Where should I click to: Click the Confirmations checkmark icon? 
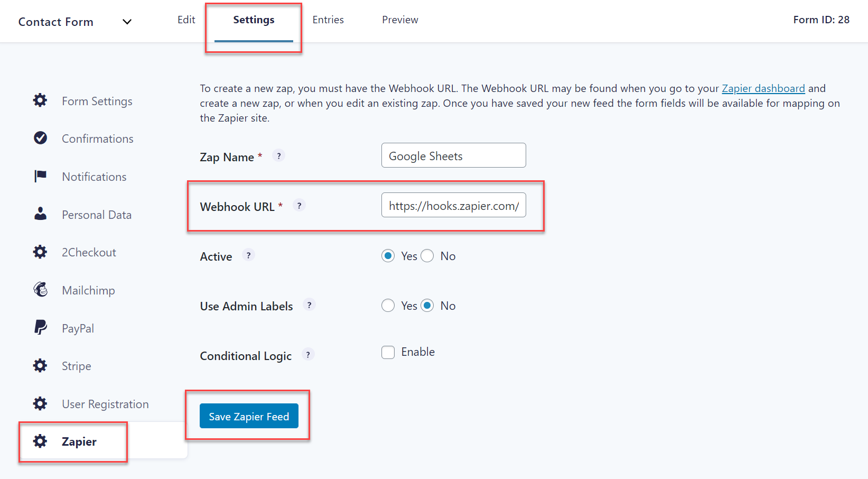pyautogui.click(x=40, y=138)
